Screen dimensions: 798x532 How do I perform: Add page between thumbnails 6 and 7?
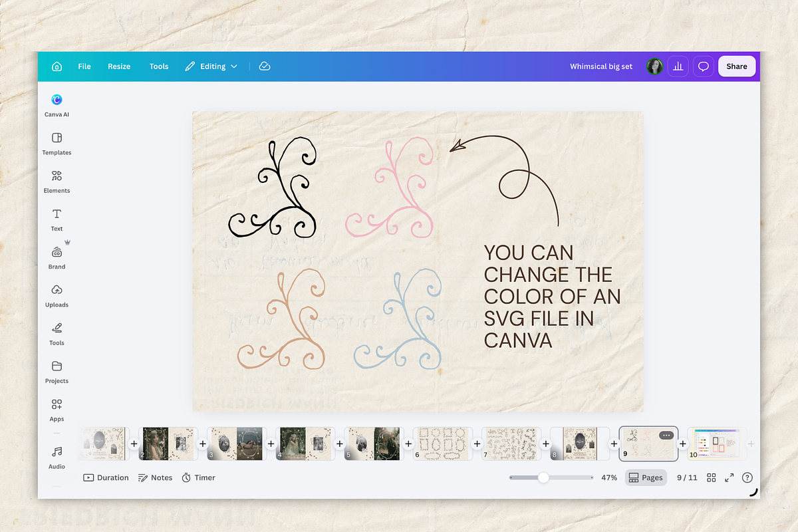pos(477,444)
